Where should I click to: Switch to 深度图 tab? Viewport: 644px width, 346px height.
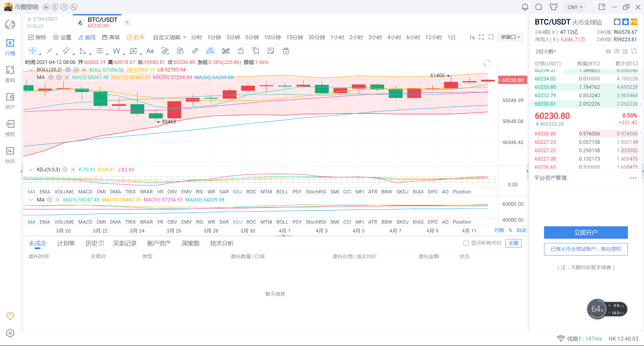191,243
